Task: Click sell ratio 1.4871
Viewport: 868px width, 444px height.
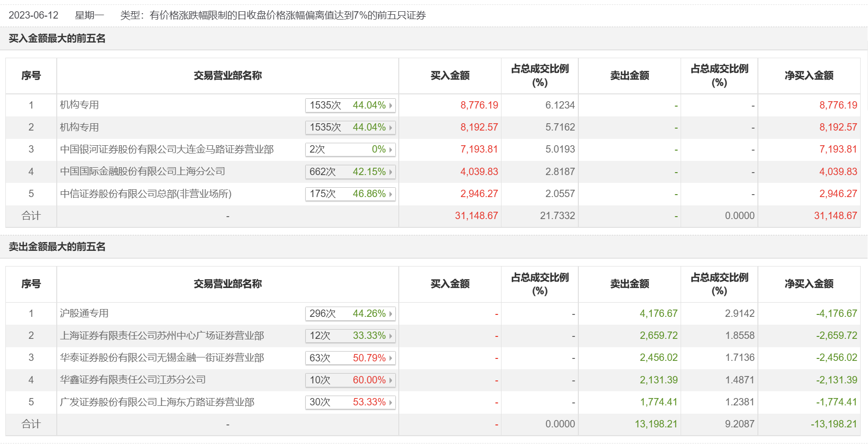Action: tap(740, 380)
